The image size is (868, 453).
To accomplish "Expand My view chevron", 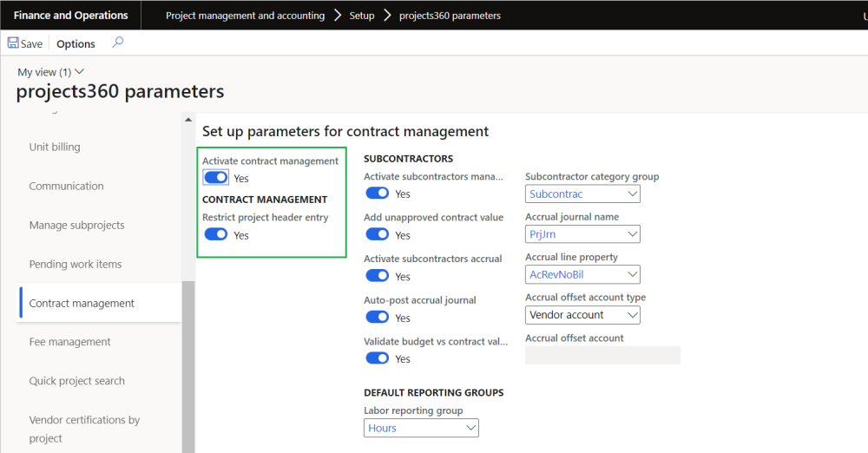I will [x=80, y=72].
